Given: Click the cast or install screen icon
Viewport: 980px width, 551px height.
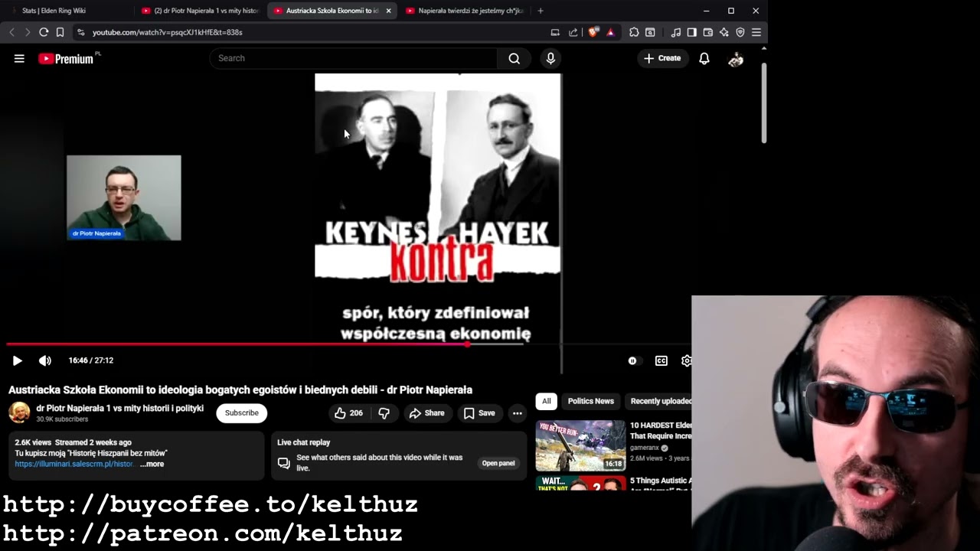Looking at the screenshot, I should pos(555,32).
